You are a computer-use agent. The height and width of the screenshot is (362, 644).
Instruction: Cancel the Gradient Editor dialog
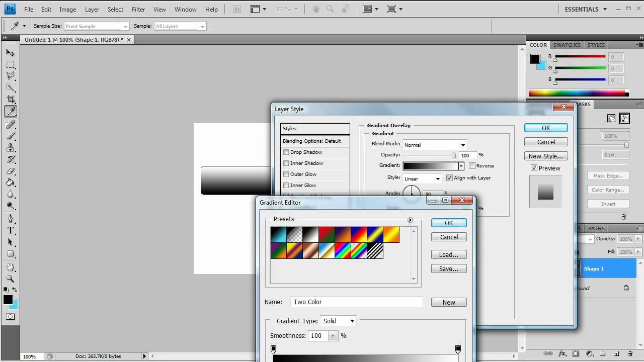click(x=449, y=237)
